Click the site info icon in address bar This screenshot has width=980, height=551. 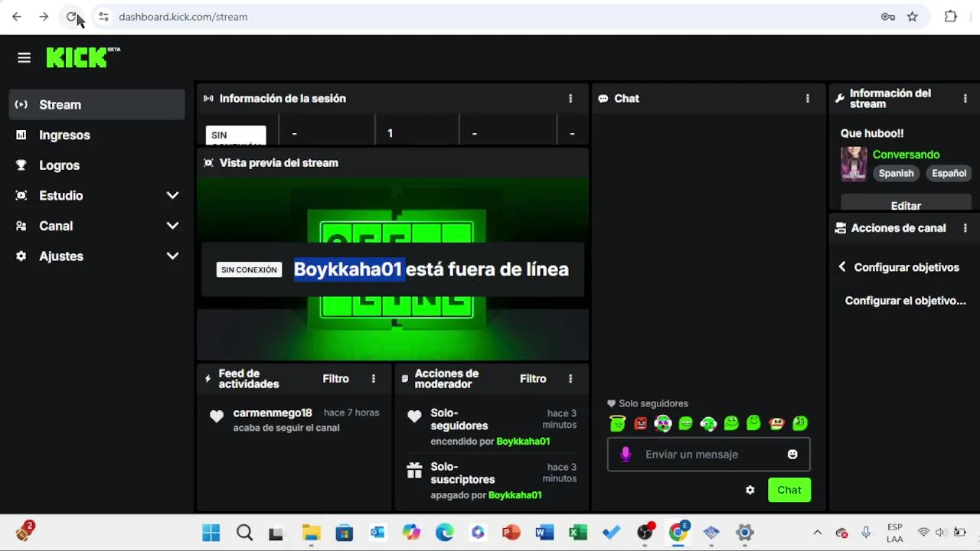point(103,17)
